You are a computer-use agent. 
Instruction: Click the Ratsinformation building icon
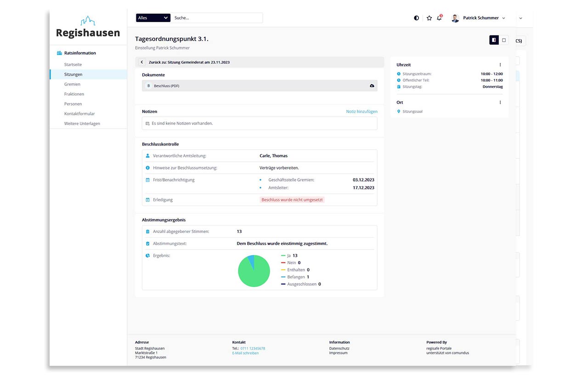pyautogui.click(x=59, y=52)
